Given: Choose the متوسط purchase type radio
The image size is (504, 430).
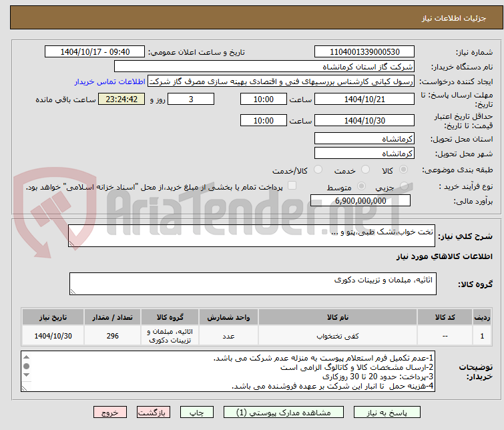Looking at the screenshot, I should (x=361, y=186).
